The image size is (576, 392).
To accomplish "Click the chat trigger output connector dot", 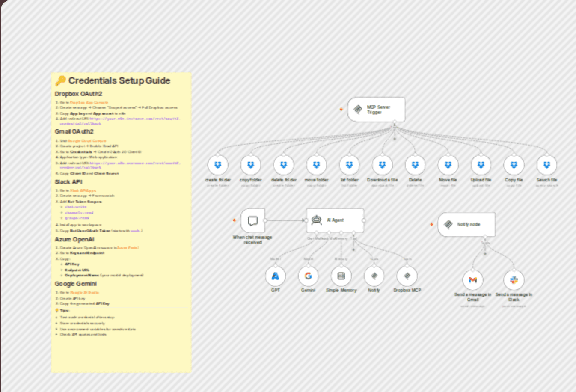I will pos(265,220).
